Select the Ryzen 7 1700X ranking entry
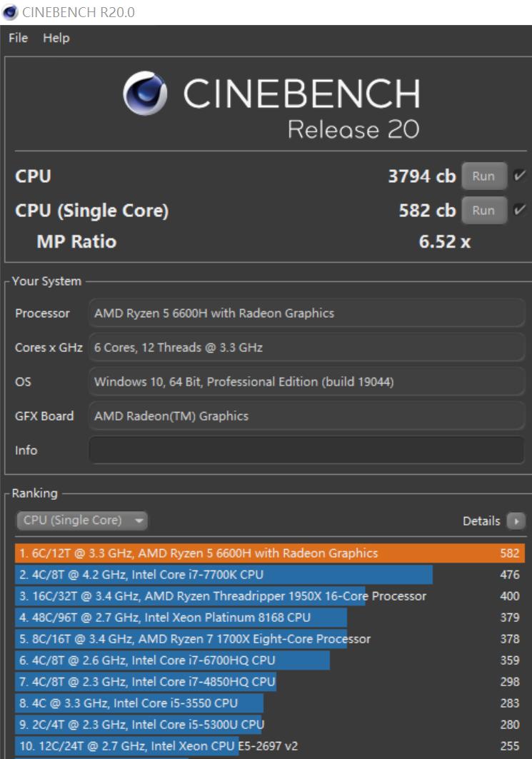 point(181,639)
